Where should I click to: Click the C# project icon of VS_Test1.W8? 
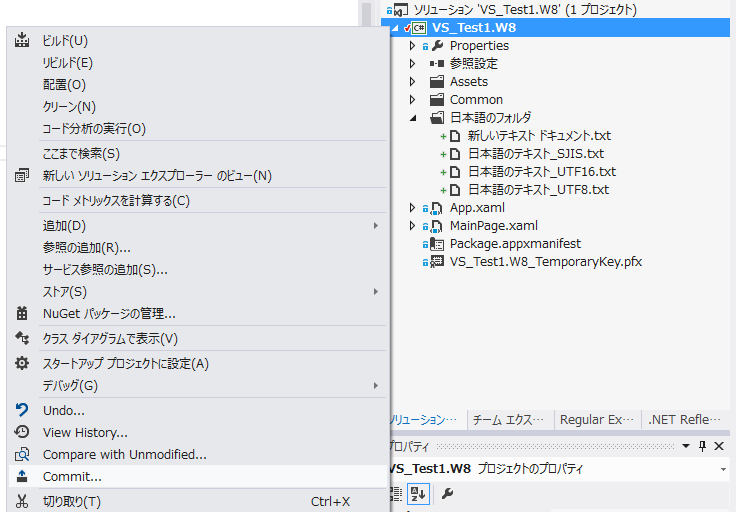pos(419,28)
